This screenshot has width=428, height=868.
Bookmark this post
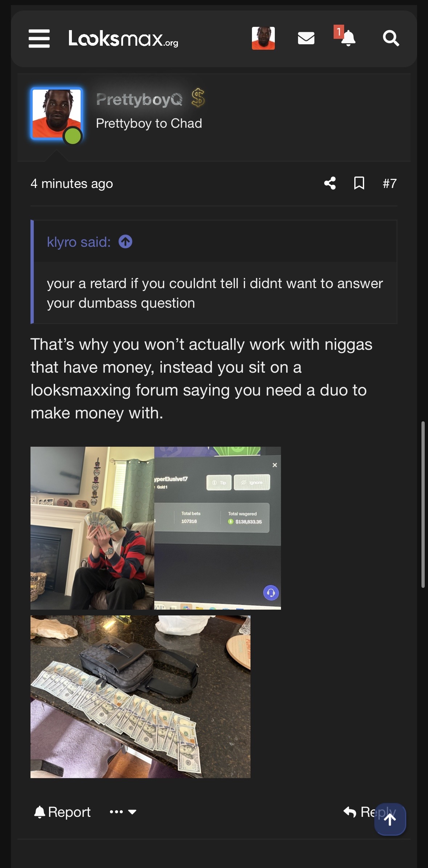(x=359, y=183)
